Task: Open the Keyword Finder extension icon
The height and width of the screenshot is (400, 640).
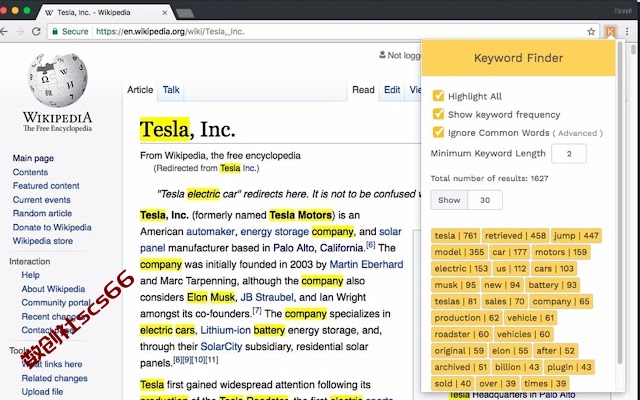Action: [611, 31]
